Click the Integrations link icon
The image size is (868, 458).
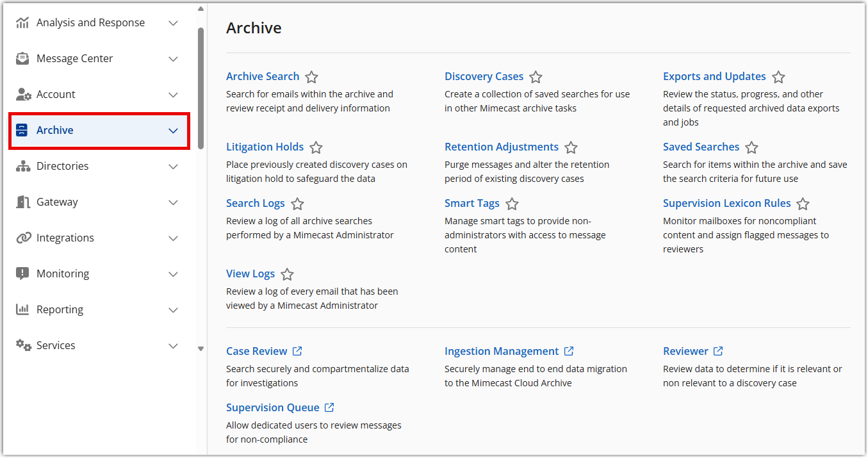pos(23,238)
